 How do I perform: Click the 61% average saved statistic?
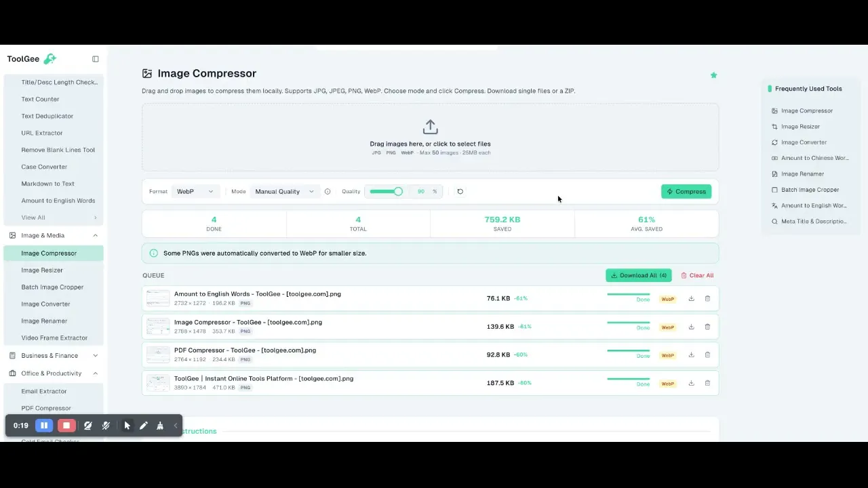pyautogui.click(x=646, y=224)
